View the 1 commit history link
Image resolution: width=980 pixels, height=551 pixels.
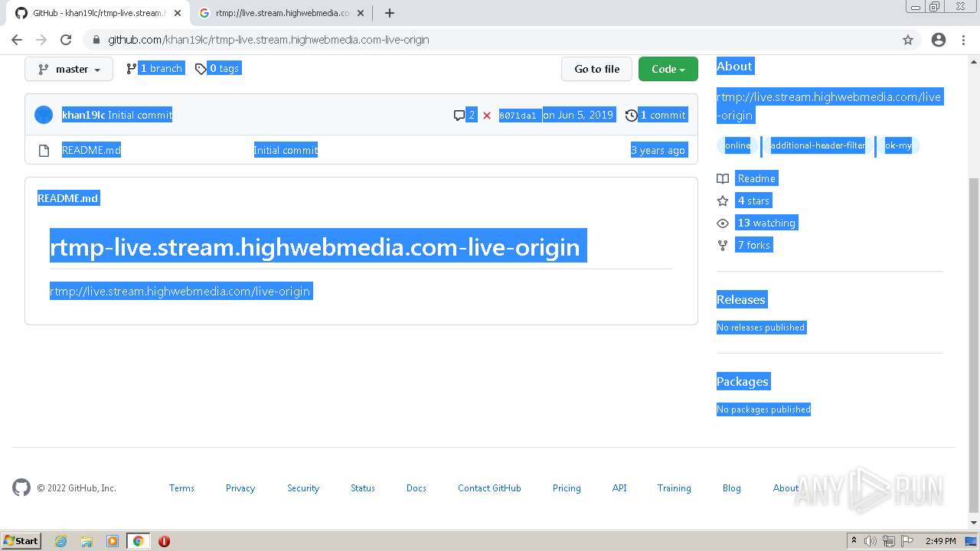point(656,115)
